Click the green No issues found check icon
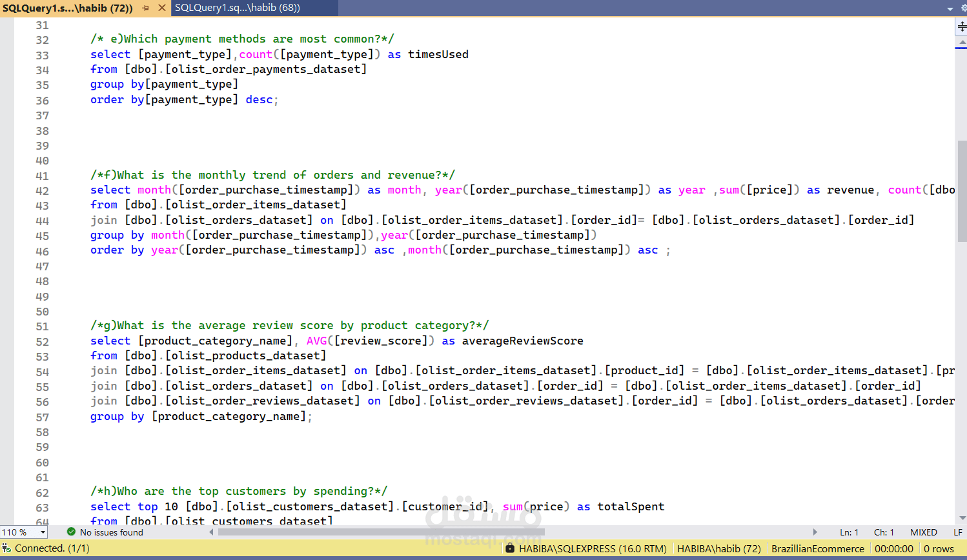Screen dimensions: 967x560 (71, 532)
